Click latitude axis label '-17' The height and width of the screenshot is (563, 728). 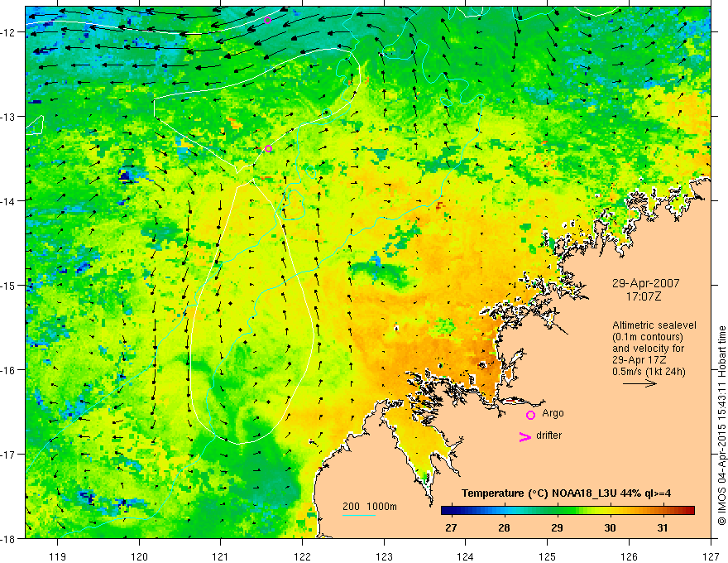8,455
